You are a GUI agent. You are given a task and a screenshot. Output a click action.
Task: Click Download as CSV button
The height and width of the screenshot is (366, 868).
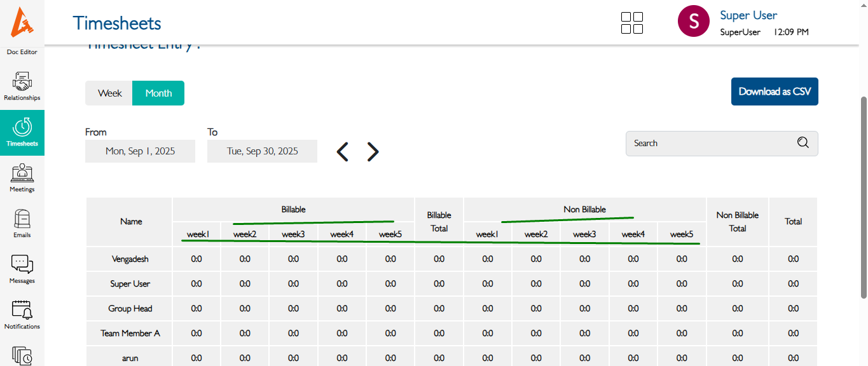tap(775, 91)
